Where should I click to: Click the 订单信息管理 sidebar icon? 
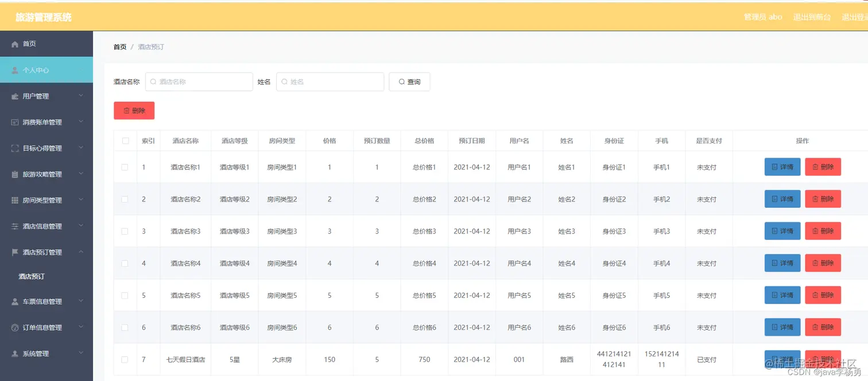pos(15,328)
